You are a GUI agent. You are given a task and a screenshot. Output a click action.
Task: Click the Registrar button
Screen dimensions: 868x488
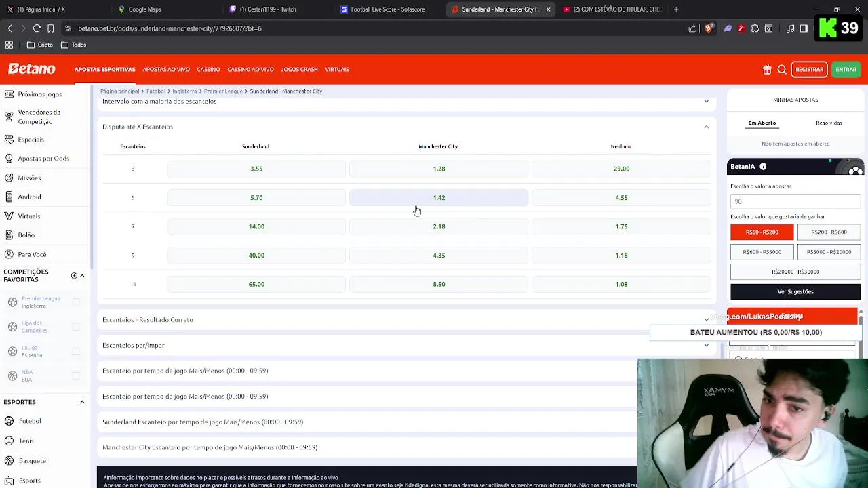point(809,69)
